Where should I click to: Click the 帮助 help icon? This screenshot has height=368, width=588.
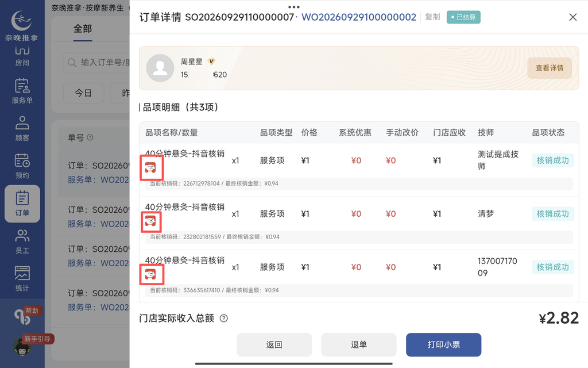(x=22, y=317)
